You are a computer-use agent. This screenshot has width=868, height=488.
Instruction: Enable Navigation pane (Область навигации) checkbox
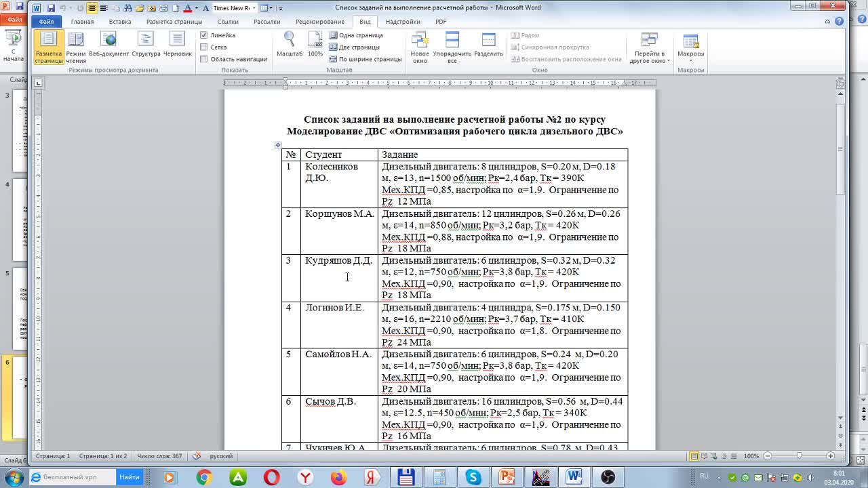[x=204, y=59]
